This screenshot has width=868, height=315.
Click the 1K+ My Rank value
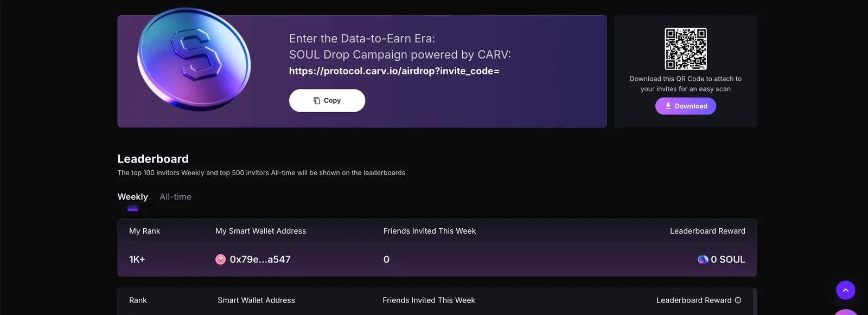tap(137, 260)
